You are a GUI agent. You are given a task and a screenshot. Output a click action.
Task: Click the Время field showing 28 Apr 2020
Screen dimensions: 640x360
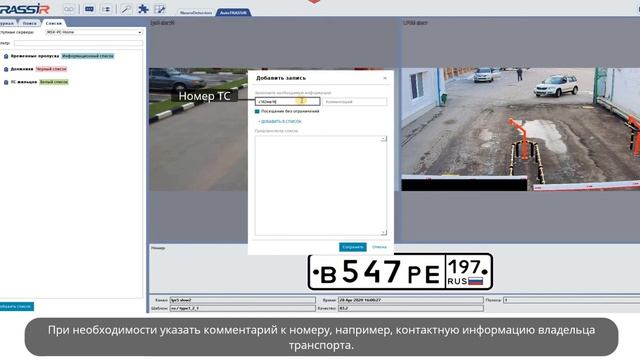click(x=411, y=300)
